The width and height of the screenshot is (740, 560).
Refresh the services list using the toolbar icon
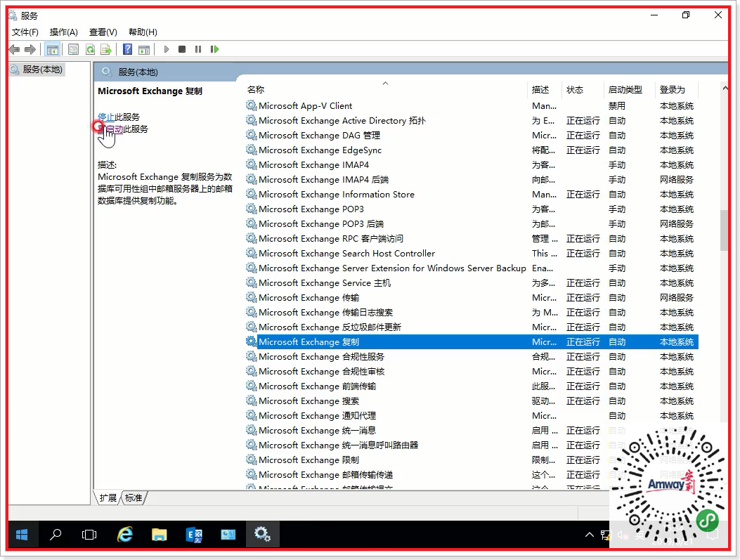(x=90, y=49)
